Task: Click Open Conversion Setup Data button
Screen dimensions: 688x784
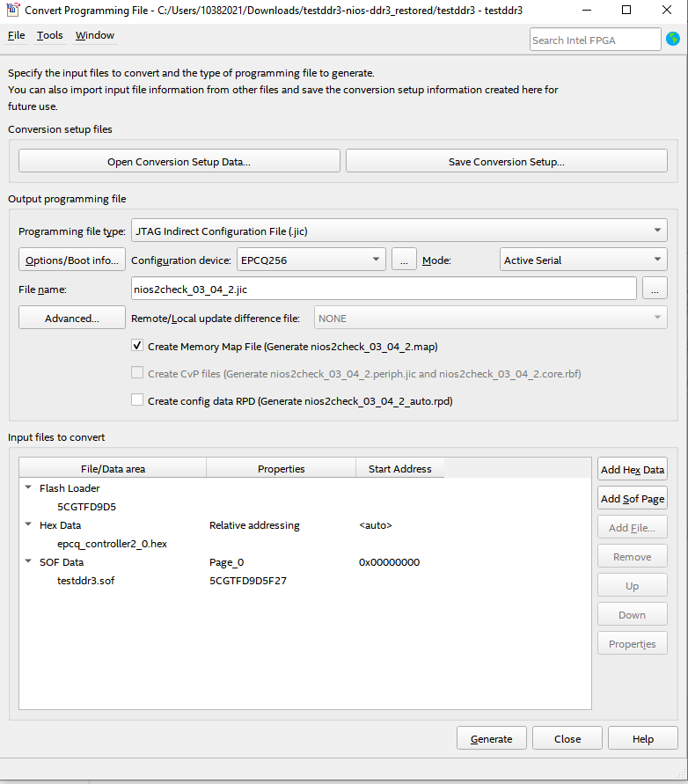Action: 179,161
